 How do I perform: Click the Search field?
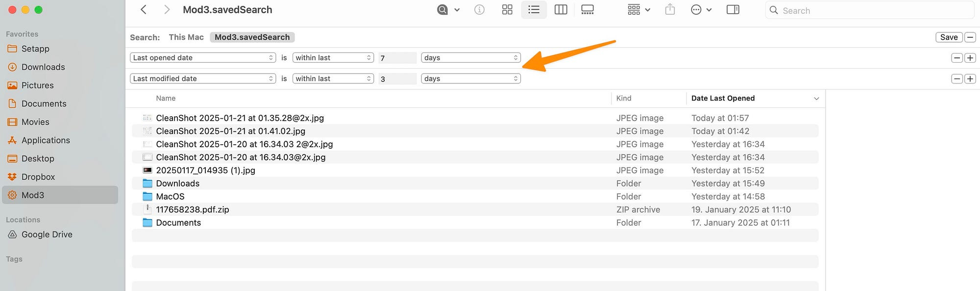point(870,10)
